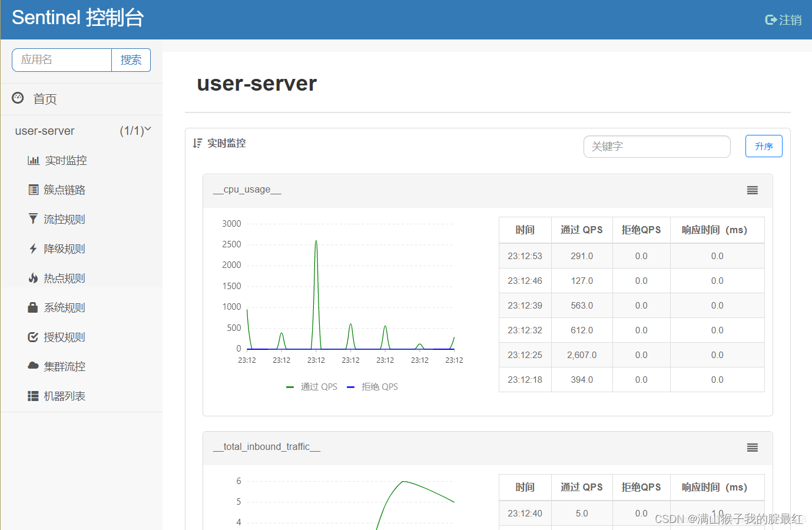
Task: Select the 23:12:40 time cell
Action: [x=525, y=514]
